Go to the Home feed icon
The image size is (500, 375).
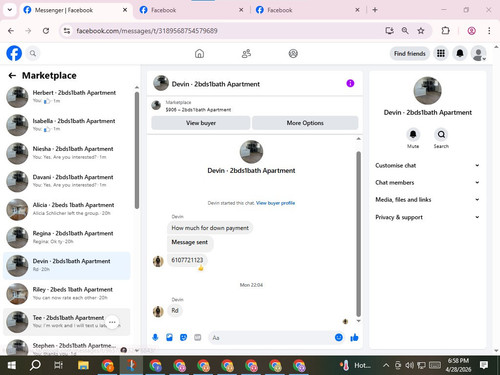coord(199,53)
